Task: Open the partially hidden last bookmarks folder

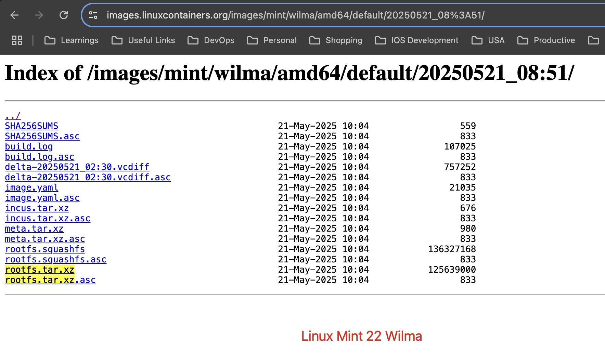Action: (x=593, y=40)
